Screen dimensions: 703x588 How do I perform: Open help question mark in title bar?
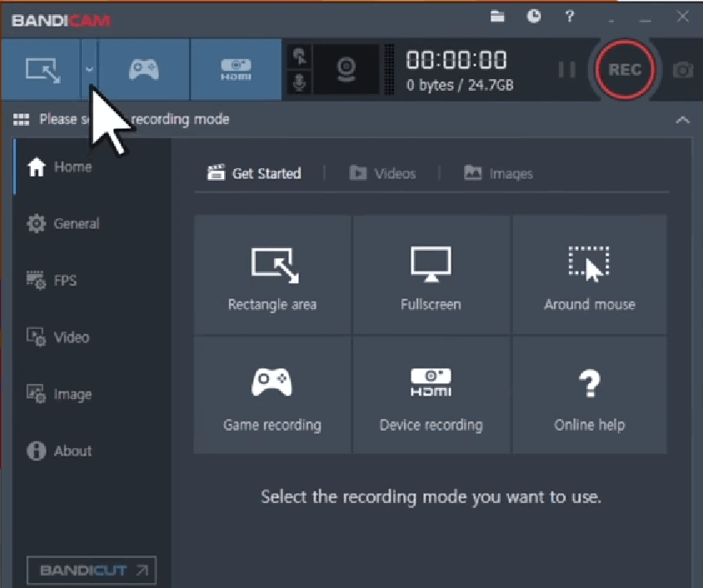click(570, 17)
